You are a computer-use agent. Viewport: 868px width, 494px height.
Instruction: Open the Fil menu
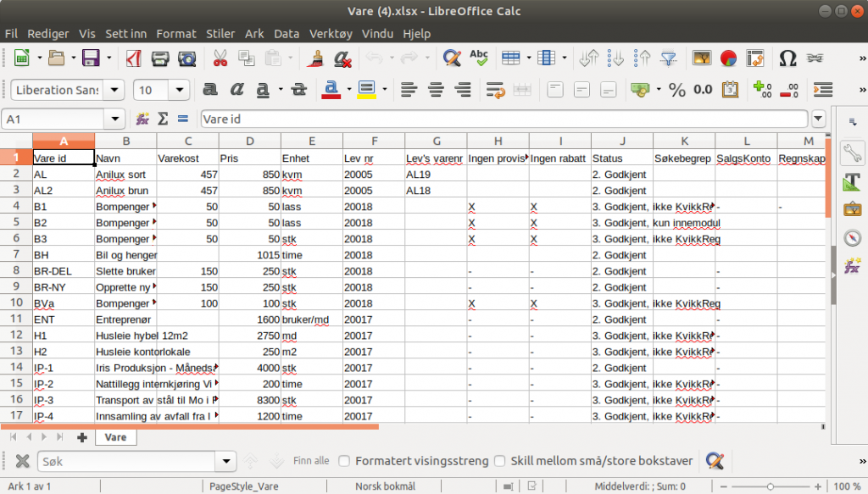[11, 34]
